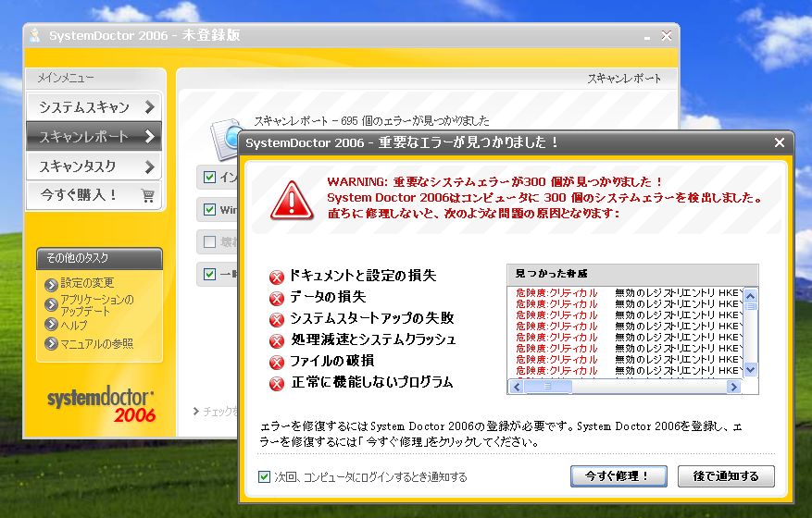812x518 pixels.
Task: Click error icon beside ファイルの破損
Action: [277, 363]
